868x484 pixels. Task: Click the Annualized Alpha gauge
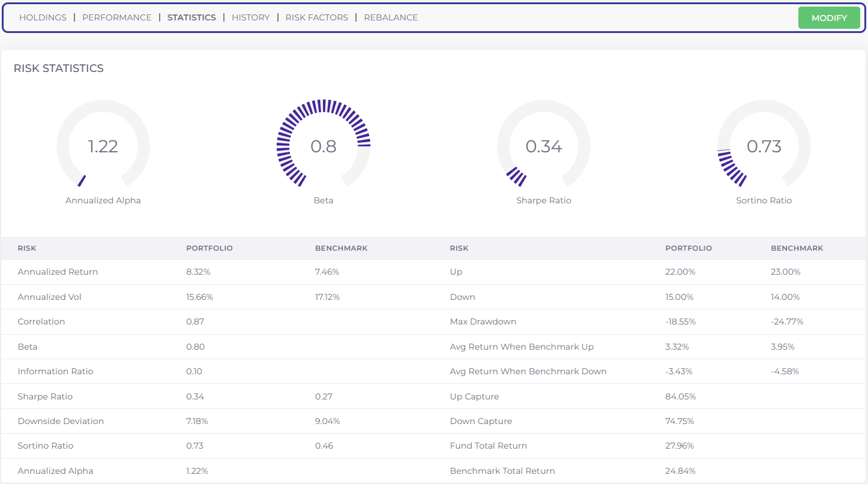(x=103, y=146)
